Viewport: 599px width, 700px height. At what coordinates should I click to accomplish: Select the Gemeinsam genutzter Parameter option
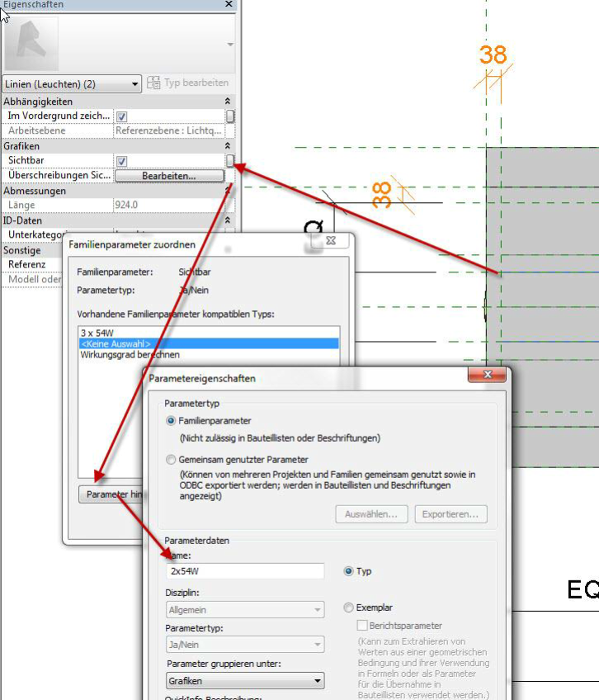coord(171,460)
